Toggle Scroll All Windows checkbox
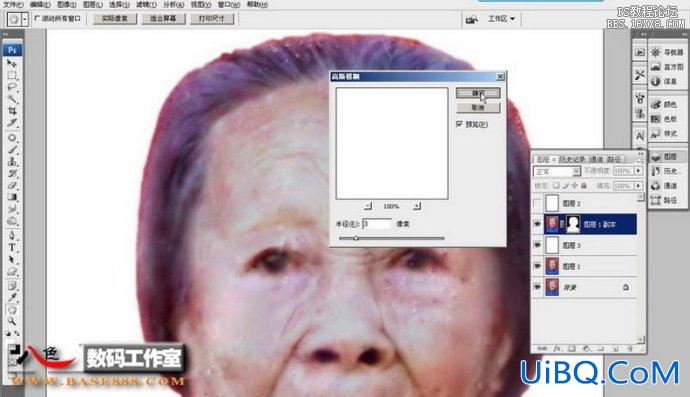Viewport: 690px width, 397px height. coord(37,18)
